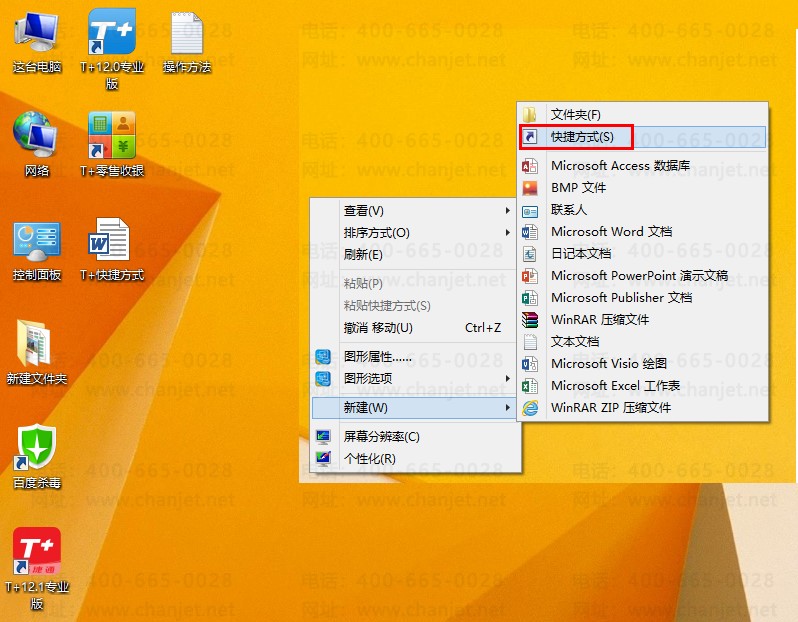Image resolution: width=798 pixels, height=622 pixels.
Task: Click the graphics icon beside 图形选项
Action: tap(323, 379)
